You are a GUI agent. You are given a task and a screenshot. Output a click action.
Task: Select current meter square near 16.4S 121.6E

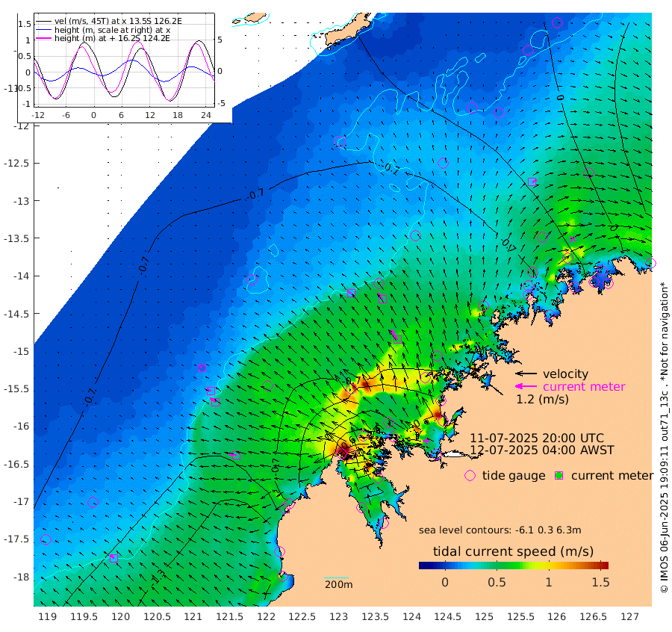pos(236,456)
